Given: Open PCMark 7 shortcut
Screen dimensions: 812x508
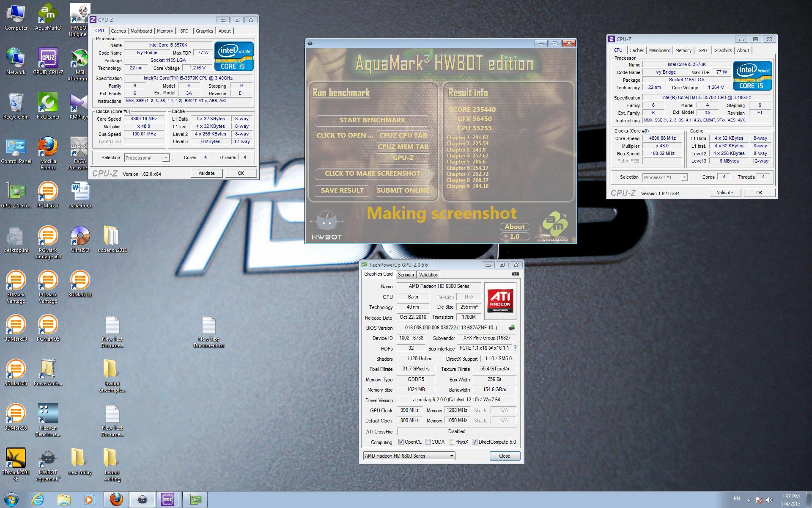Looking at the screenshot, I should click(x=48, y=195).
